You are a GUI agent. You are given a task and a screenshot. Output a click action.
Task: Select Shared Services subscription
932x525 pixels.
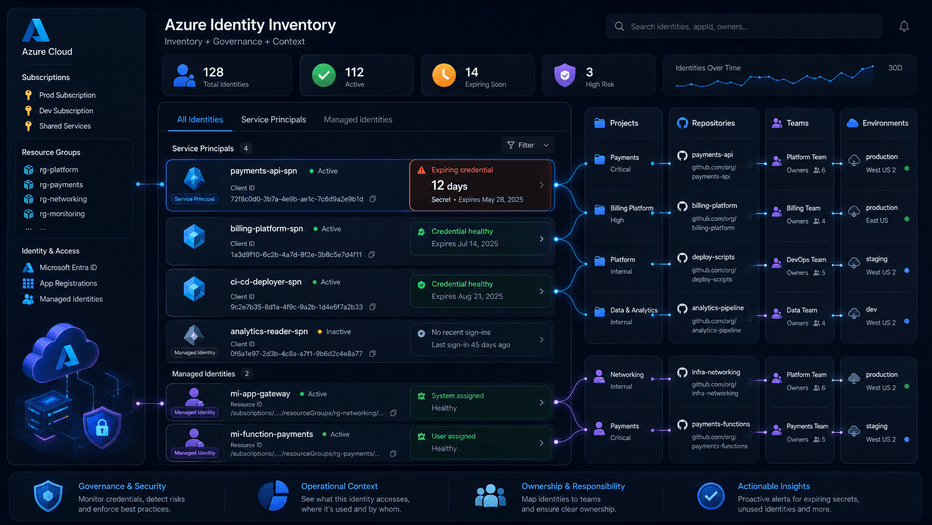pyautogui.click(x=65, y=126)
